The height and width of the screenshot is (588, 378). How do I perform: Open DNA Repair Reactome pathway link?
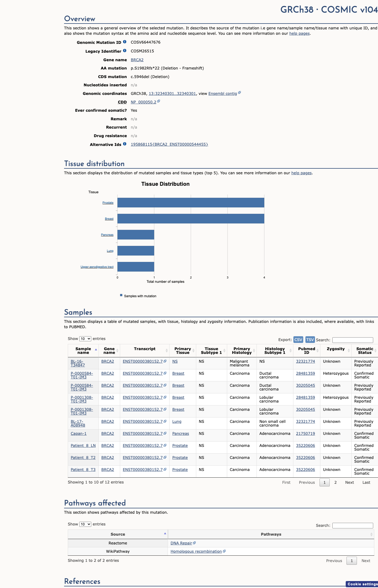tap(181, 543)
